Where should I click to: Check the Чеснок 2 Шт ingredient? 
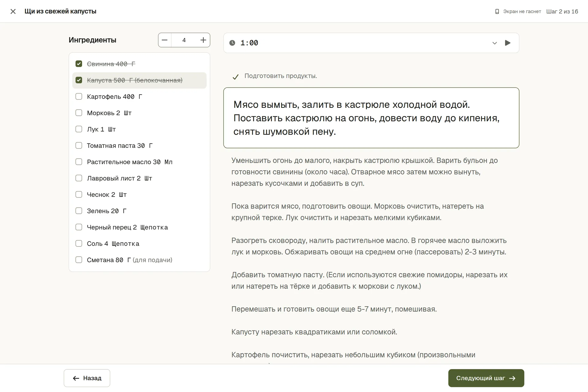[x=79, y=194]
